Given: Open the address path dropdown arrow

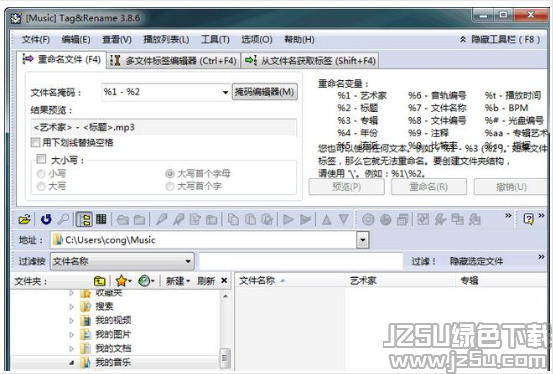Looking at the screenshot, I should (363, 240).
